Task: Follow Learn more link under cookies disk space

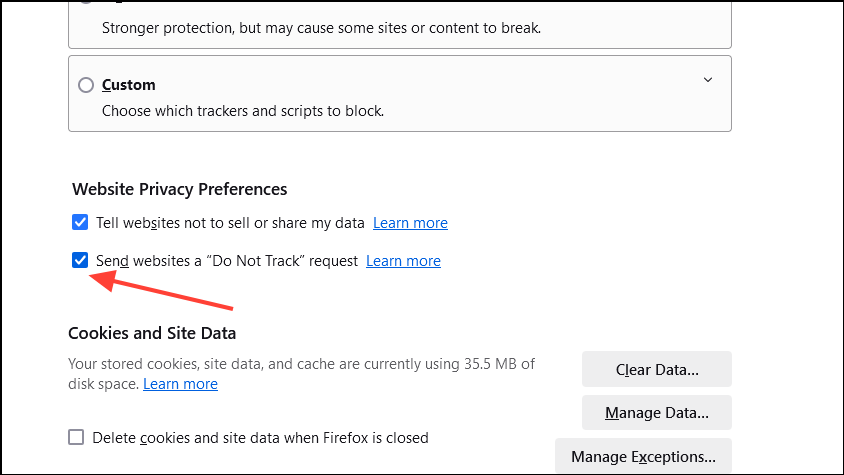Action: [x=180, y=384]
